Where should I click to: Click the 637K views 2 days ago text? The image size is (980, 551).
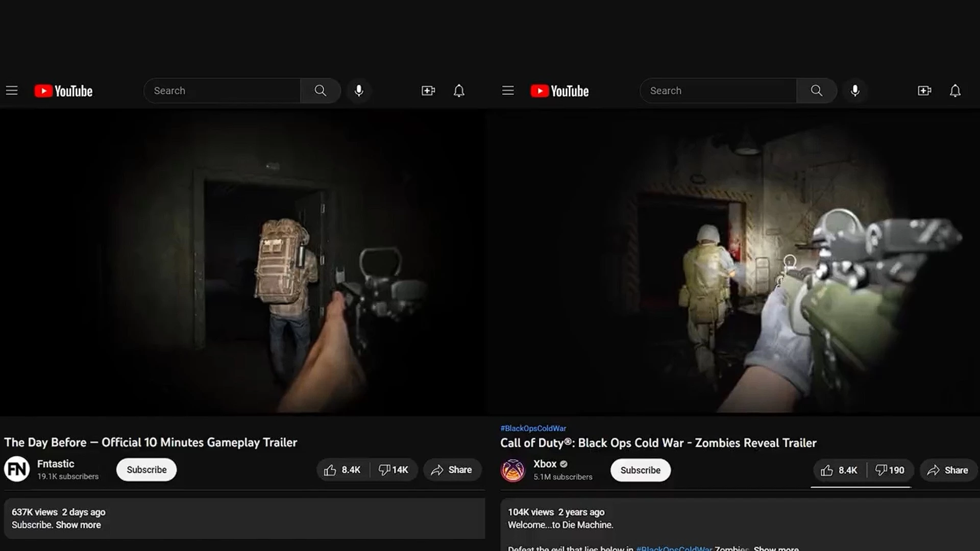(x=59, y=512)
